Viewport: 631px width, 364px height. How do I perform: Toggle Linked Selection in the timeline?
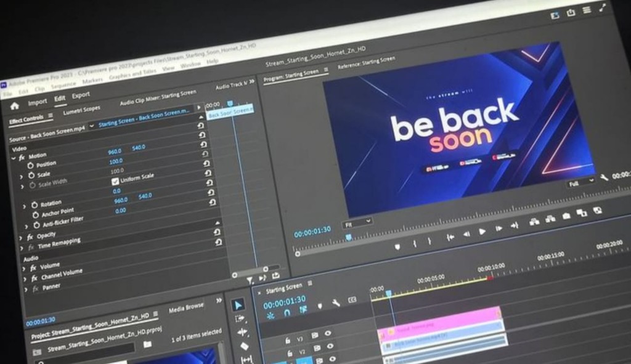click(303, 310)
